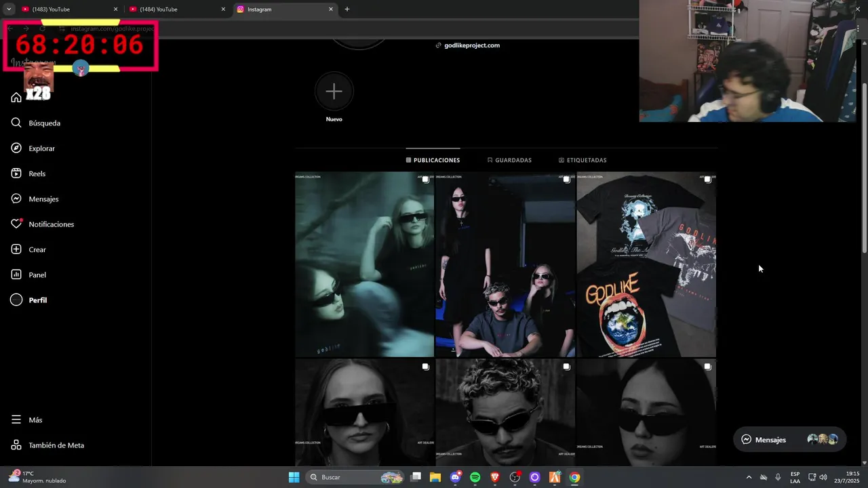Screen dimensions: 868x488
Task: Click Crear to make new post
Action: tap(28, 249)
